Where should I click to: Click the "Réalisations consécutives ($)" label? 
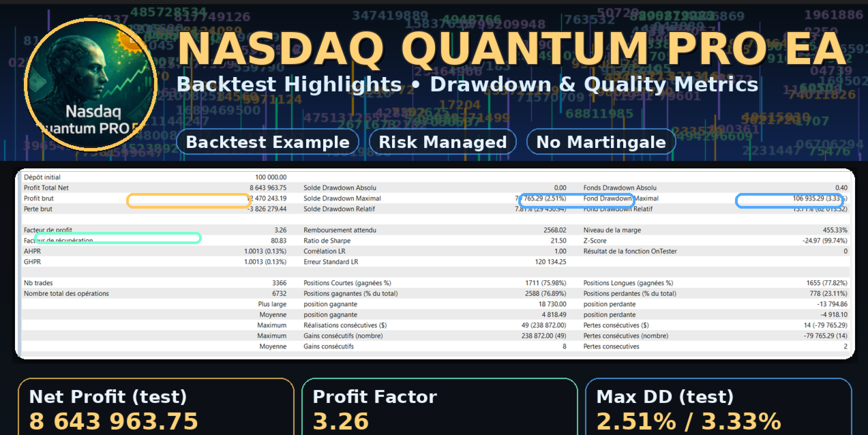pos(345,325)
